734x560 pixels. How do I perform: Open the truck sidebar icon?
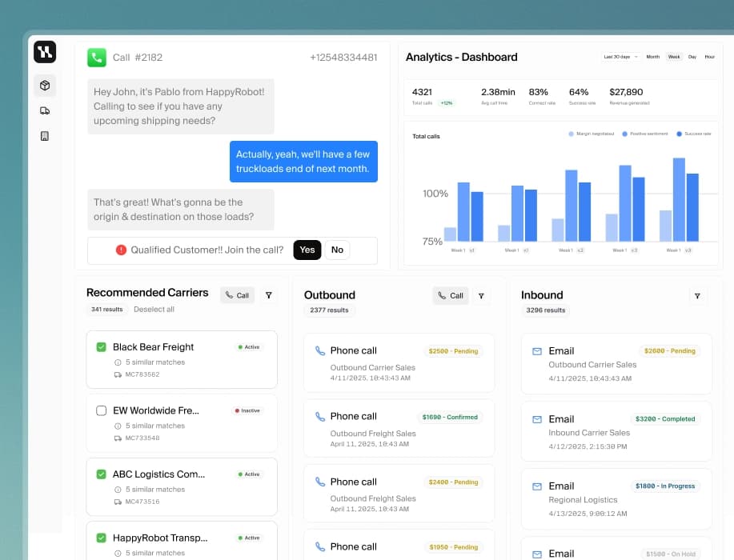click(x=45, y=111)
